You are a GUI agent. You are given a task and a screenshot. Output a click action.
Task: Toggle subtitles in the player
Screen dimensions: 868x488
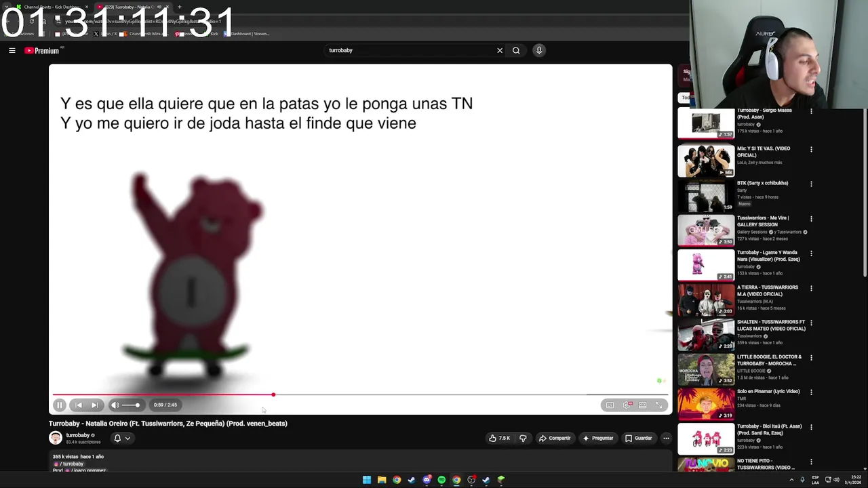point(610,405)
